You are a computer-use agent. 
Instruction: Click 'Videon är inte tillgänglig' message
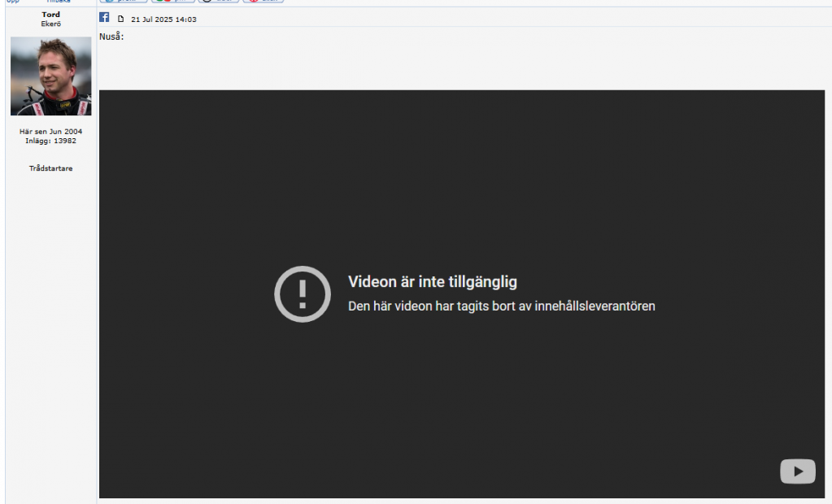coord(433,282)
